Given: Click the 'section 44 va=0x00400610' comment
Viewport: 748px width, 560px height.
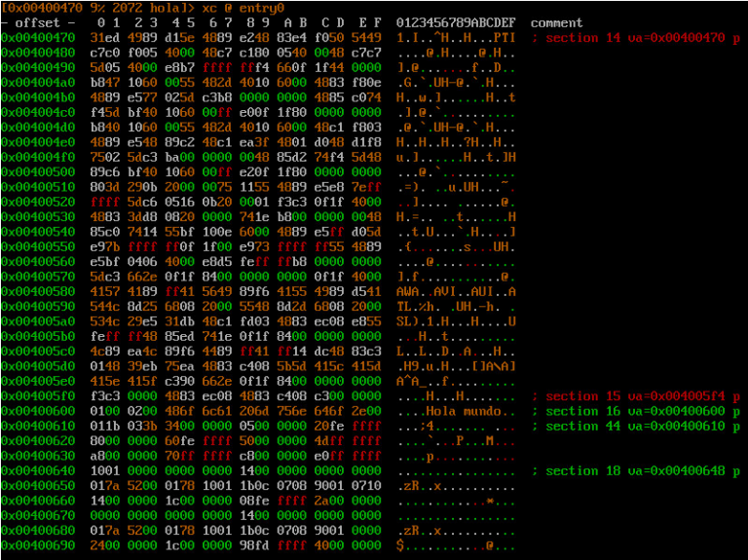Looking at the screenshot, I should point(635,426).
